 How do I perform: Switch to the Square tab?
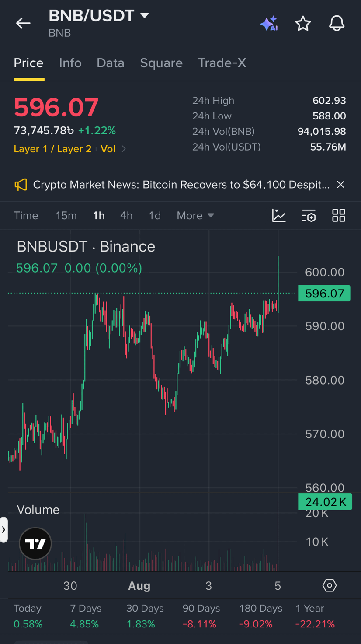[x=161, y=63]
